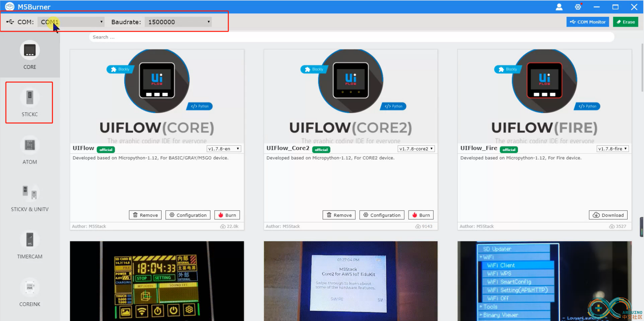Open Configuration for UIFlow_Core2
Viewport: 644px width, 321px height.
click(x=382, y=215)
